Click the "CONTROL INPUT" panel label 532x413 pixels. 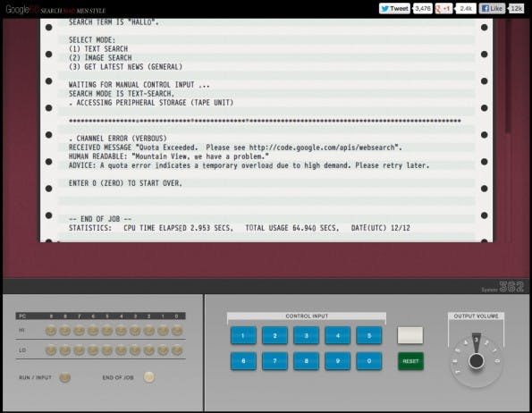pyautogui.click(x=307, y=316)
